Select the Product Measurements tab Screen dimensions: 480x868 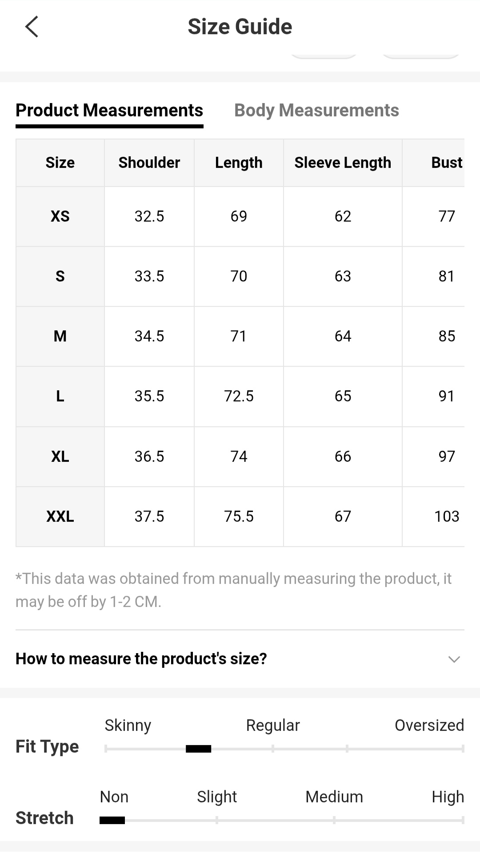click(x=109, y=111)
